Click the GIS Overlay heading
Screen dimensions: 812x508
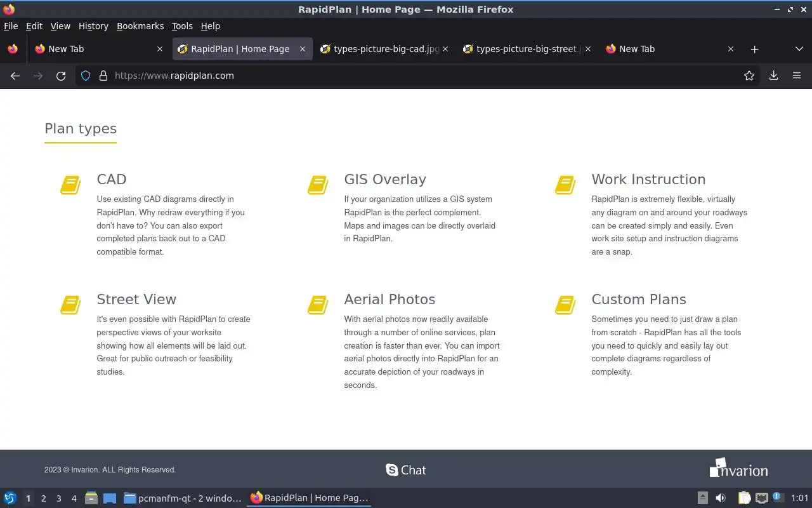[385, 180]
